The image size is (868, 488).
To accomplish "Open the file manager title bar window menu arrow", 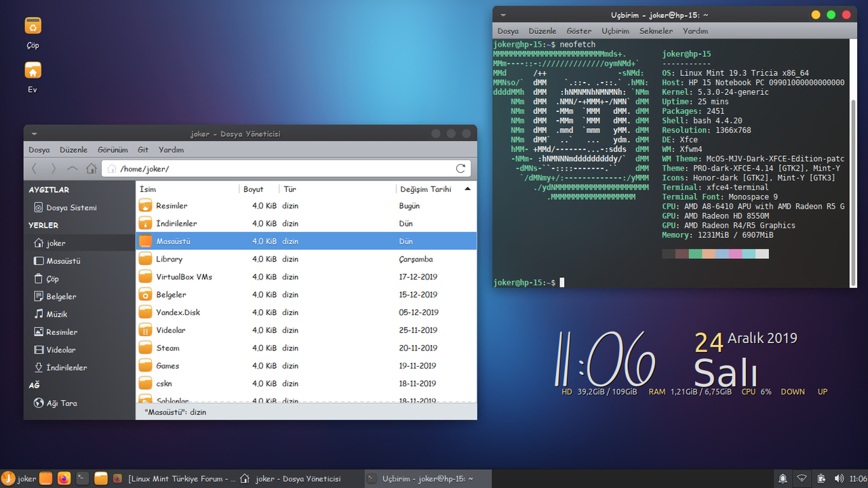I will 34,134.
